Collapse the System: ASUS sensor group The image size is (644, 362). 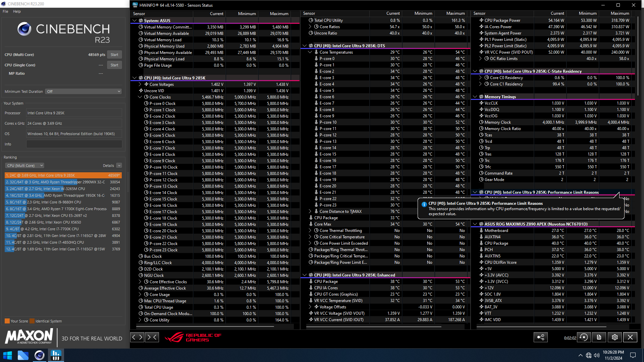coord(135,20)
